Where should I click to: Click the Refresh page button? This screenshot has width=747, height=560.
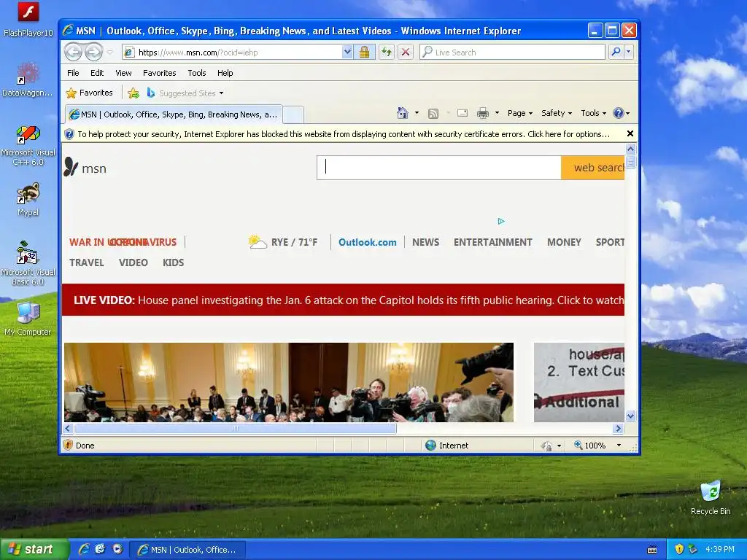387,52
